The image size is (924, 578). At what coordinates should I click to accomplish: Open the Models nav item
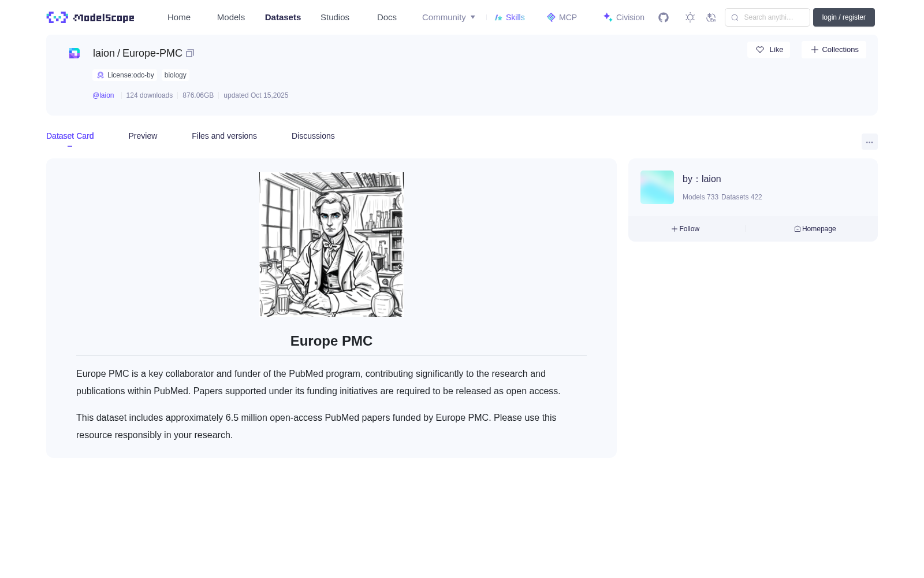click(x=231, y=17)
